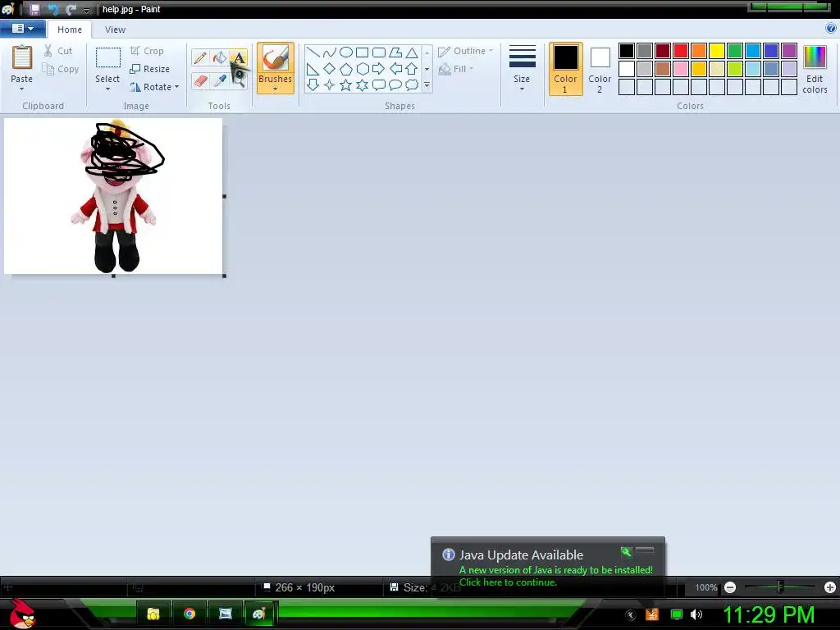Choose the Five-point star shape

point(346,84)
